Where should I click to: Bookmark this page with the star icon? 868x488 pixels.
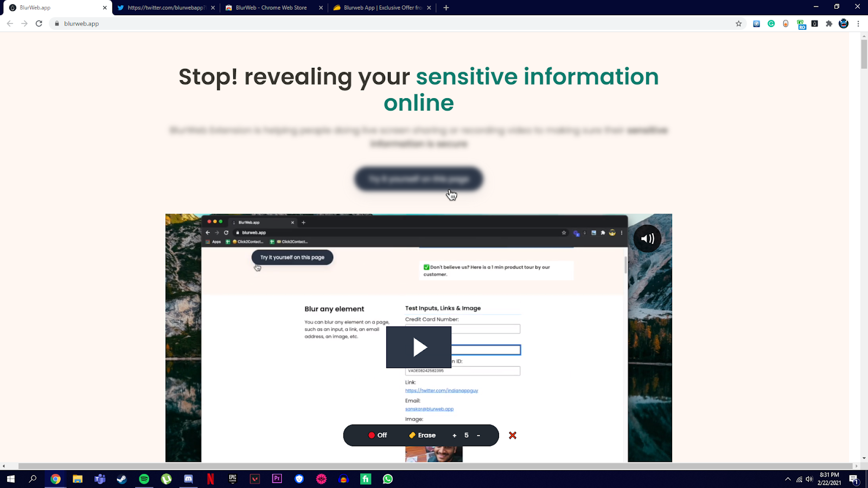[x=738, y=23]
